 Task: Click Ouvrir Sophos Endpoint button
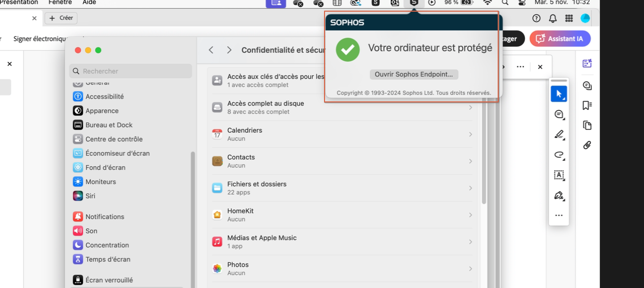coord(414,75)
